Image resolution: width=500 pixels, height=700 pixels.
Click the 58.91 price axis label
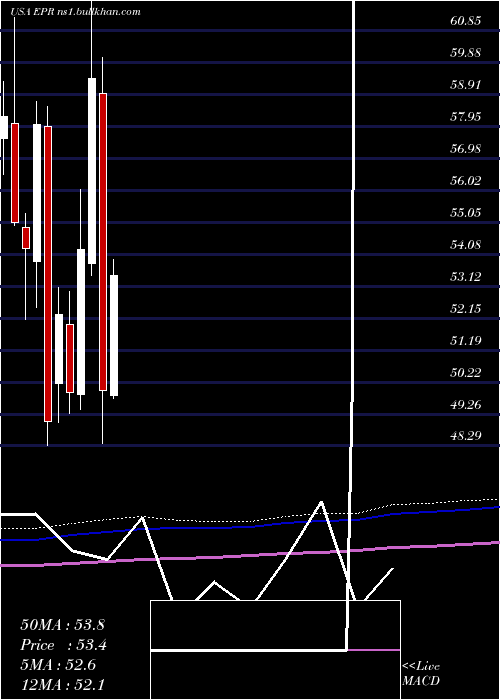466,85
